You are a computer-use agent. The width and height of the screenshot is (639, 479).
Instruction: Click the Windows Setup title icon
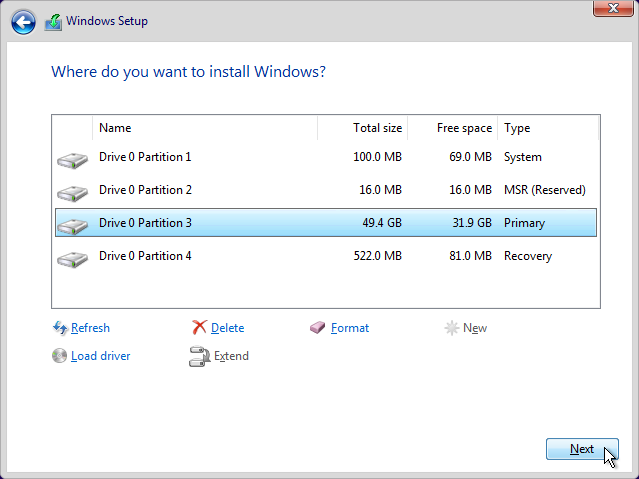click(x=53, y=22)
